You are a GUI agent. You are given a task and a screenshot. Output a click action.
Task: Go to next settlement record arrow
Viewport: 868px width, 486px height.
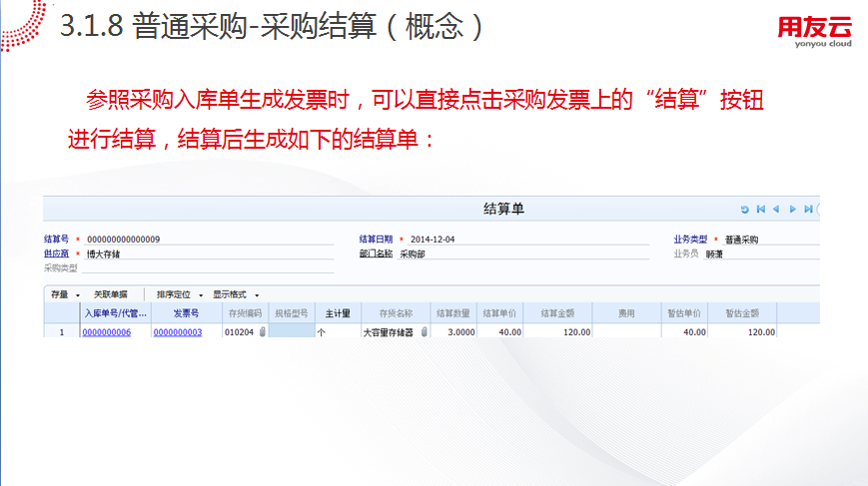tap(793, 209)
